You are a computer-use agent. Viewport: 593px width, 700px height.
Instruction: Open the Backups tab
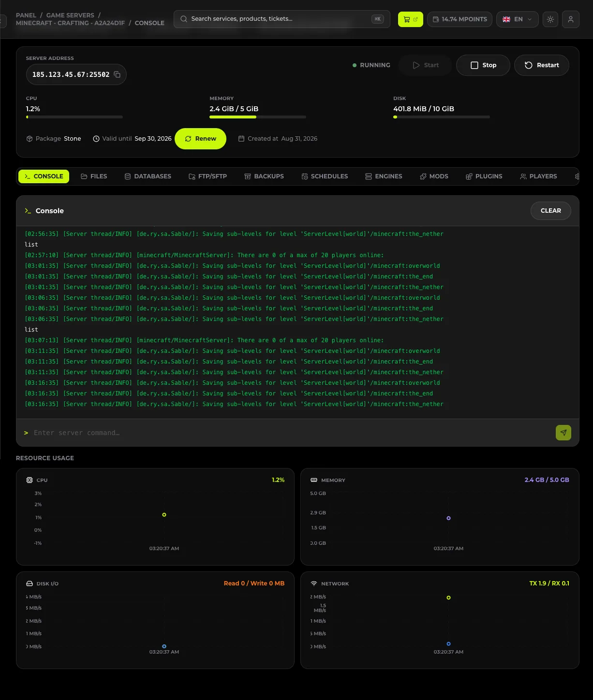264,176
